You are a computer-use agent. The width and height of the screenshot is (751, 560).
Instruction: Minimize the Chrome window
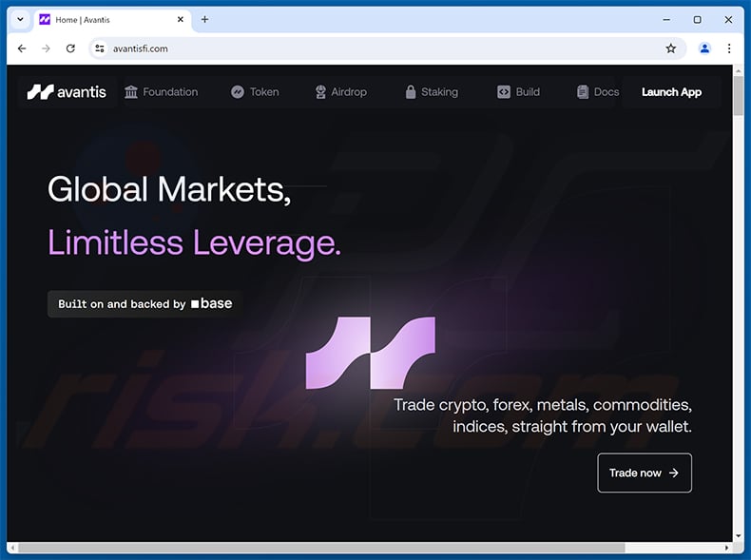point(666,20)
